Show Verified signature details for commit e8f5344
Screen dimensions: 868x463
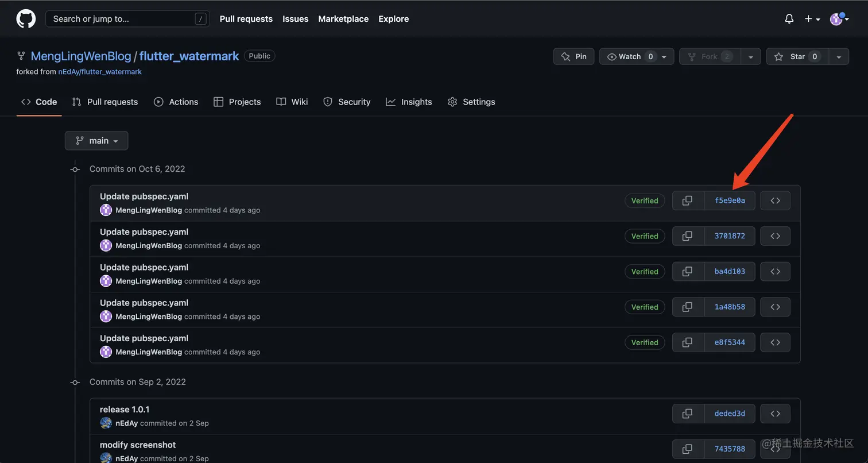click(x=645, y=342)
